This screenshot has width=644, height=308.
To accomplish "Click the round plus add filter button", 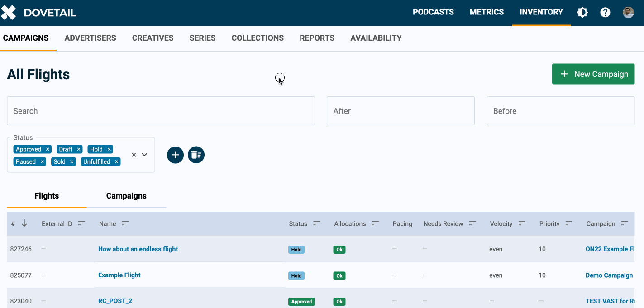I will (x=175, y=155).
